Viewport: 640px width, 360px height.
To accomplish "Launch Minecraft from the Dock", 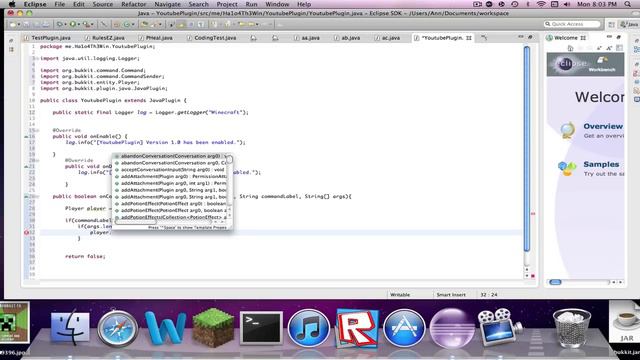I will point(213,328).
